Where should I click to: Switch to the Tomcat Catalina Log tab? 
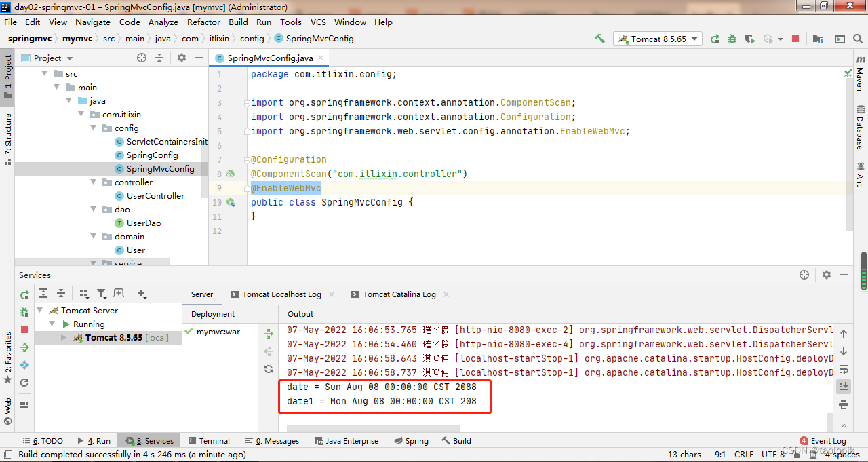[x=400, y=294]
